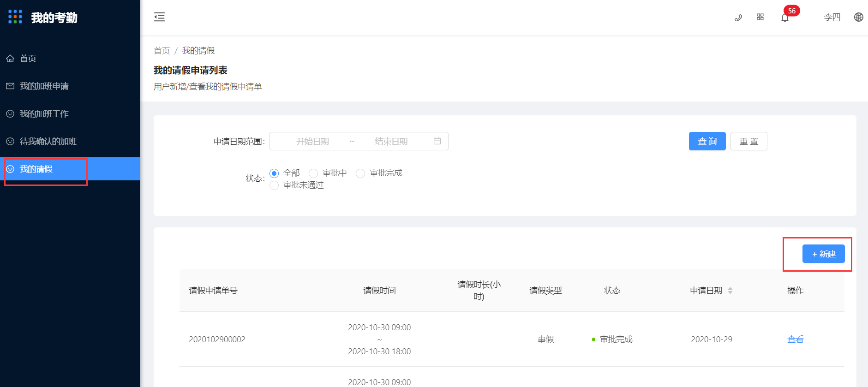Open 首页 in the sidebar

70,59
